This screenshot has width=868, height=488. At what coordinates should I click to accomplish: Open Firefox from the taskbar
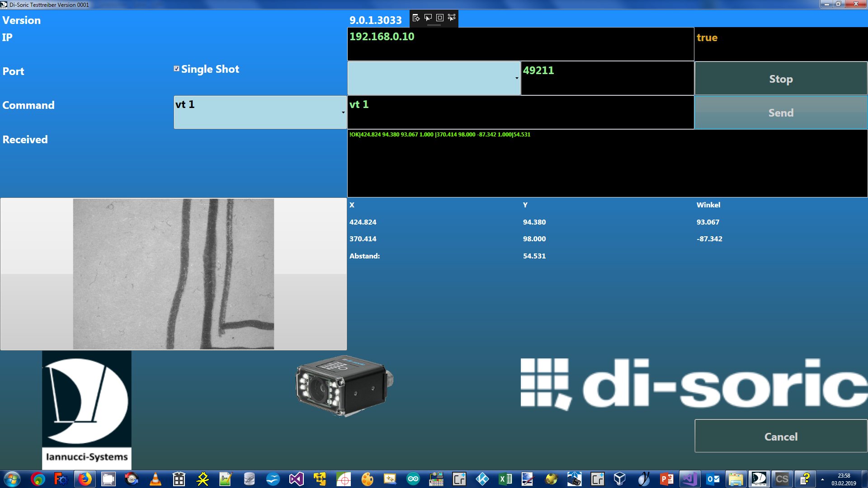point(85,479)
